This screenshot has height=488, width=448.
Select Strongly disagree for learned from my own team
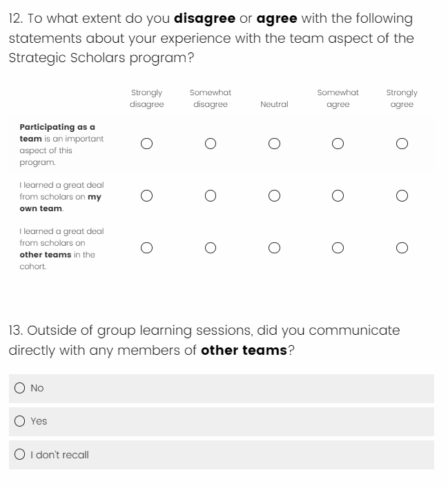pos(146,196)
